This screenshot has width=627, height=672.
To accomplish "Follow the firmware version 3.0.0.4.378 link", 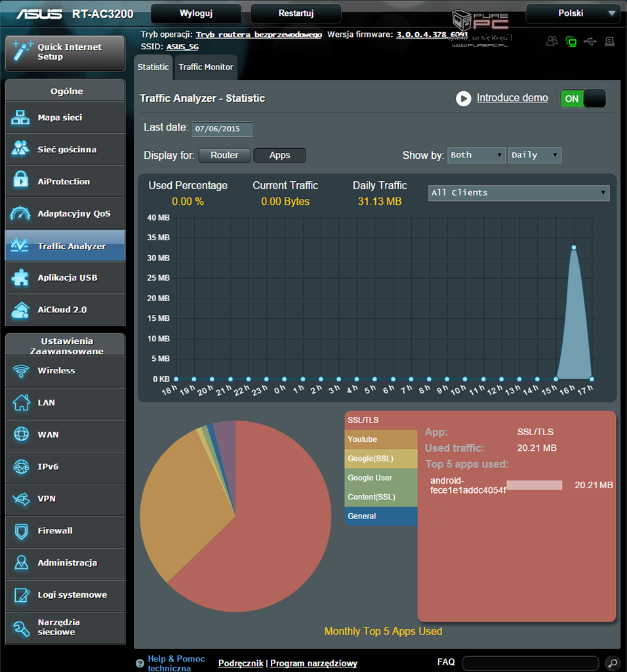I will (432, 35).
